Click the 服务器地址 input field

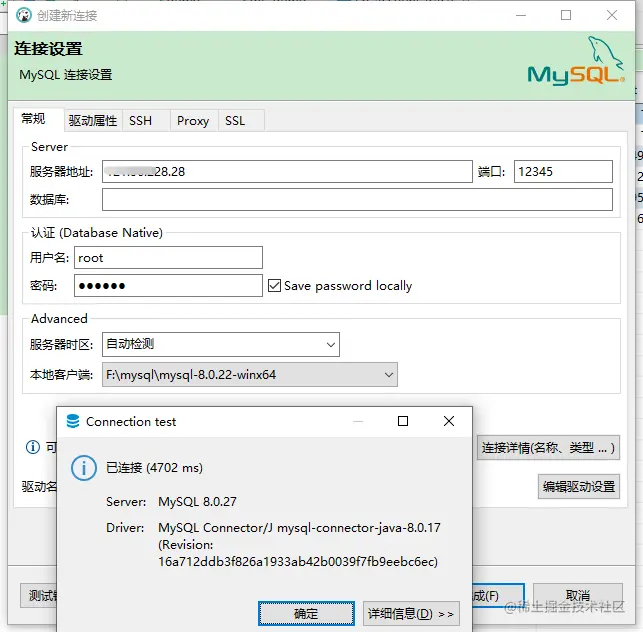click(x=287, y=171)
